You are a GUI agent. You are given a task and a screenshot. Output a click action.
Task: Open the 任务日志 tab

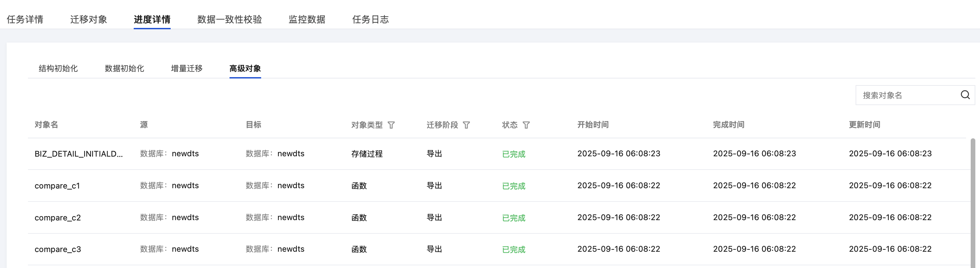[x=370, y=19]
